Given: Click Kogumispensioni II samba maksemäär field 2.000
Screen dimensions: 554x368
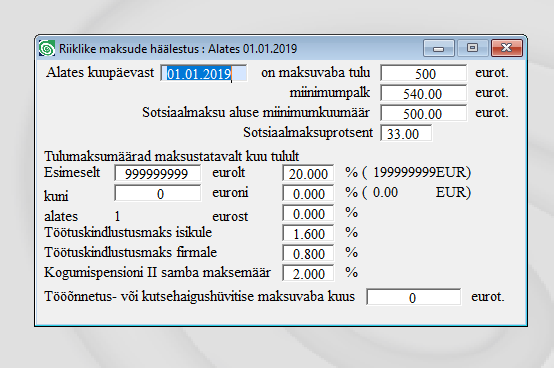Looking at the screenshot, I should click(308, 273).
